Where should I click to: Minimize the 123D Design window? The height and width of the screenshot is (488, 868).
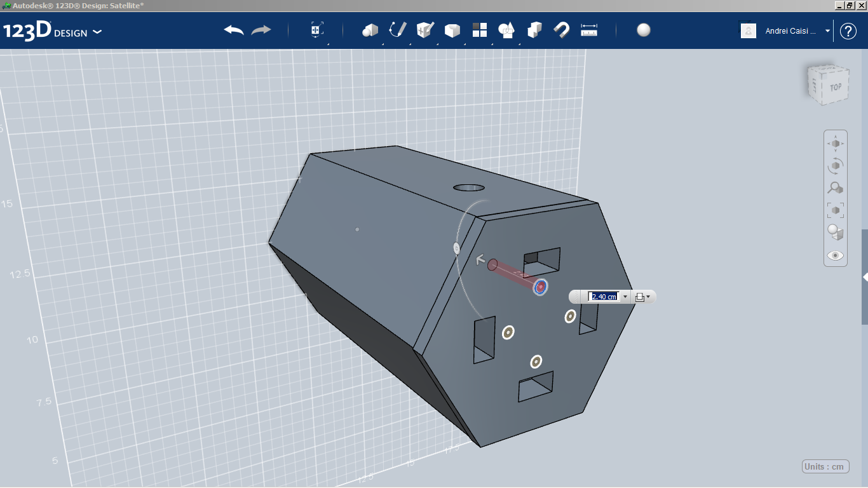(x=840, y=4)
